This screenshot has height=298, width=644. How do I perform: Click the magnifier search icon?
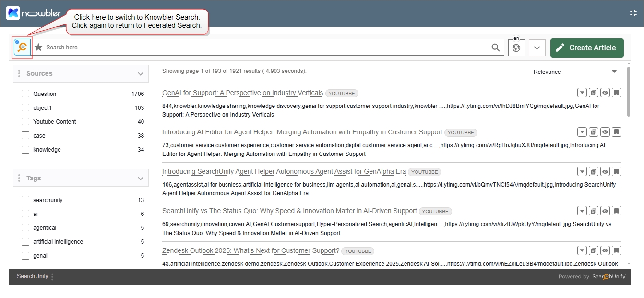(496, 48)
